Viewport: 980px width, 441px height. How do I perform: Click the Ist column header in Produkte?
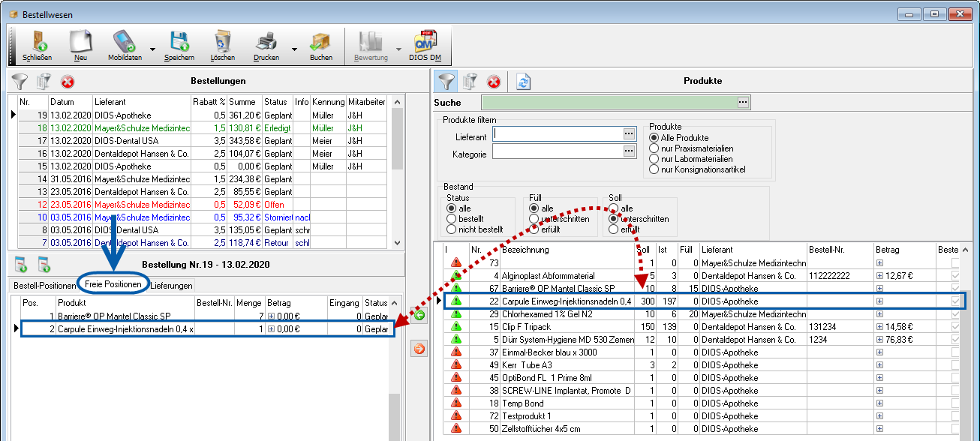(x=667, y=250)
